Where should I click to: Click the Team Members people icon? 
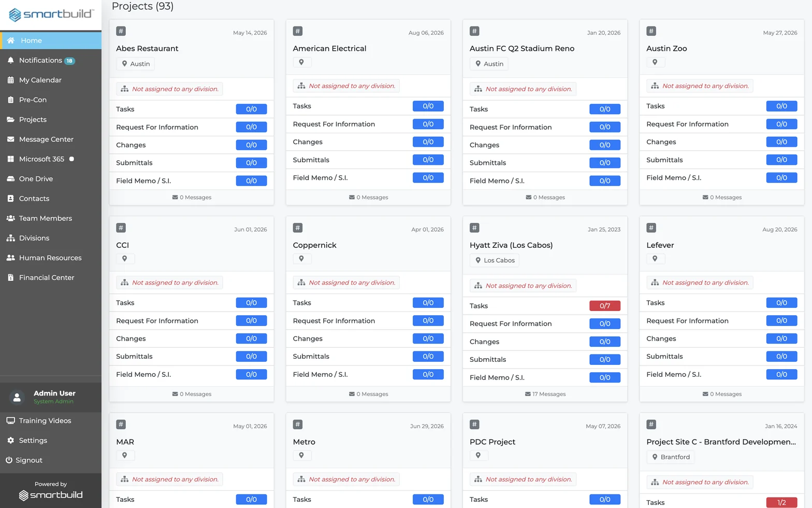click(10, 218)
